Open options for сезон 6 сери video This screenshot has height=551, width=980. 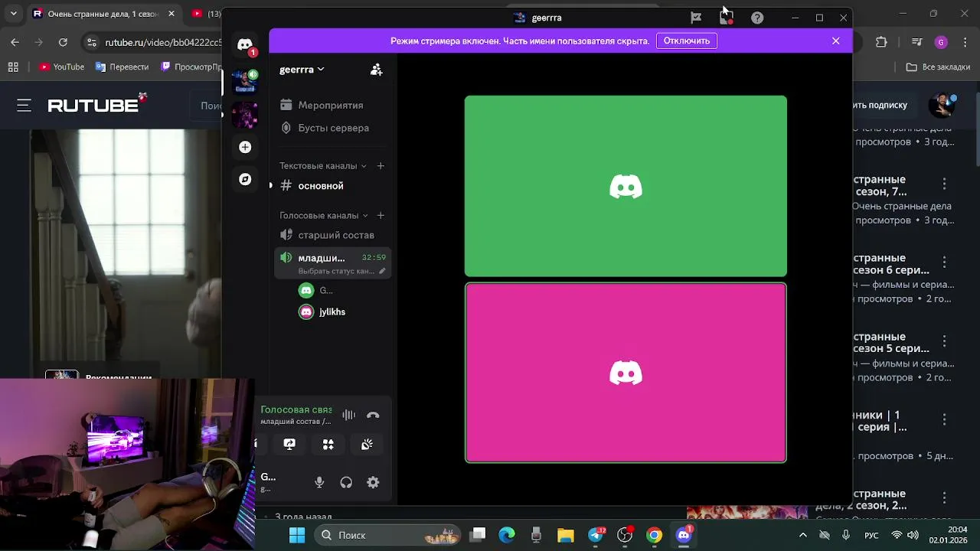pos(944,263)
